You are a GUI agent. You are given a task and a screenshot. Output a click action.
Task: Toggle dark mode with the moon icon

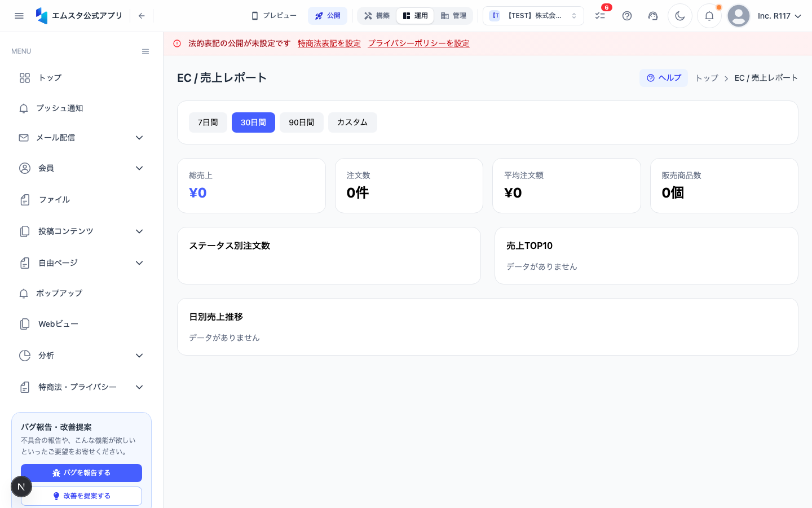[x=680, y=16]
